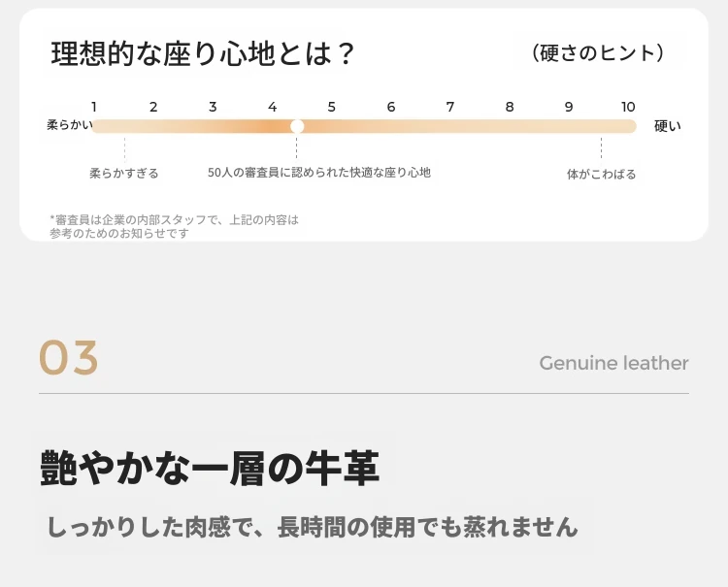Click number 3 on the firmness scale
This screenshot has width=728, height=587.
pos(213,107)
